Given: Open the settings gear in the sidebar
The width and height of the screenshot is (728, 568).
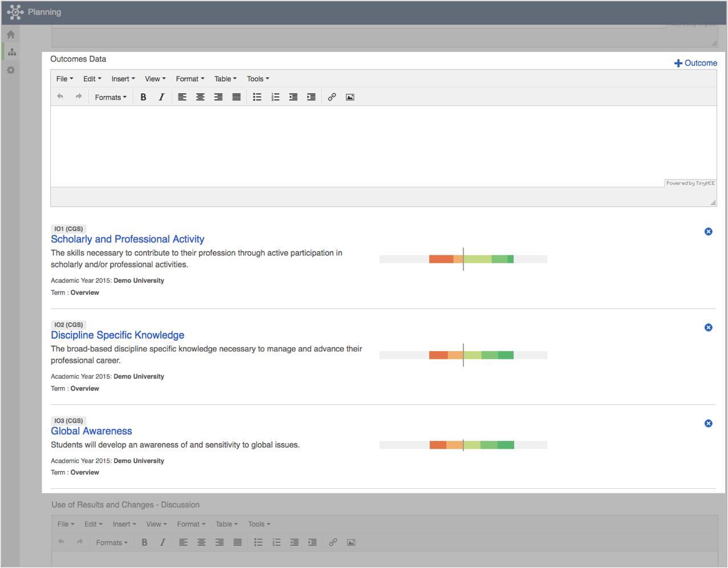Looking at the screenshot, I should point(11,70).
